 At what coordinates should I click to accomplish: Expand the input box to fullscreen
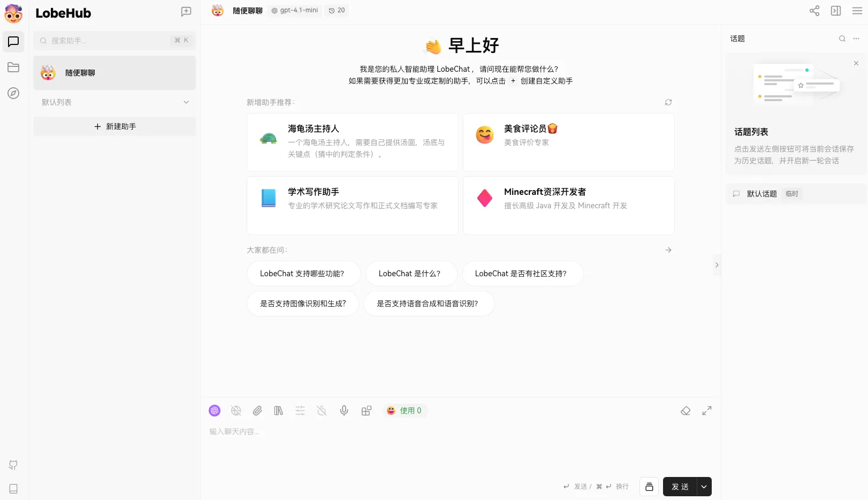coord(707,411)
